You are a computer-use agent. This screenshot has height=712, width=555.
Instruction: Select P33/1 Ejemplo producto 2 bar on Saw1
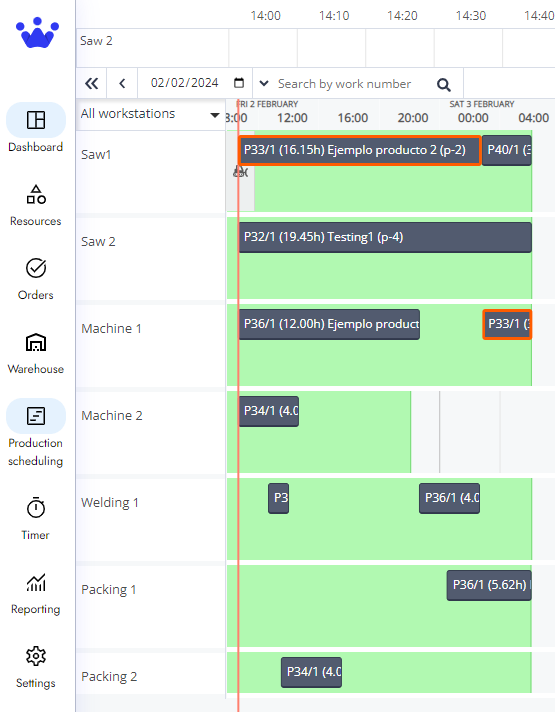[x=359, y=150]
